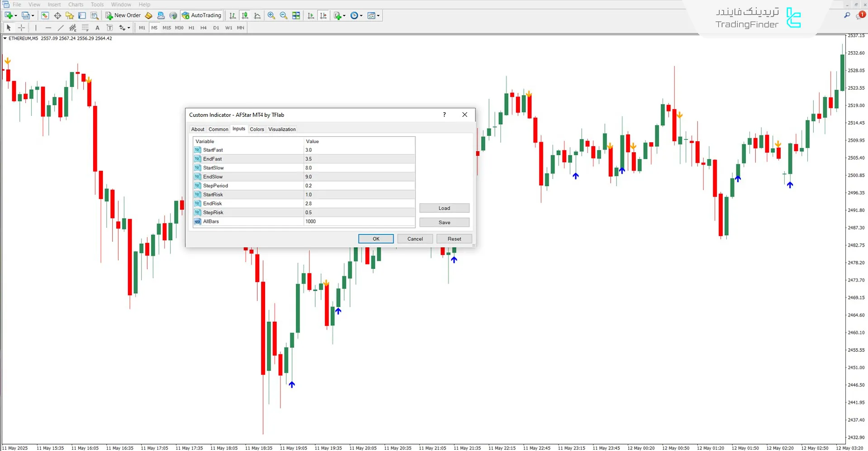Screen dimensions: 868x451
Task: Select the horizontal line drawing tool
Action: point(48,28)
